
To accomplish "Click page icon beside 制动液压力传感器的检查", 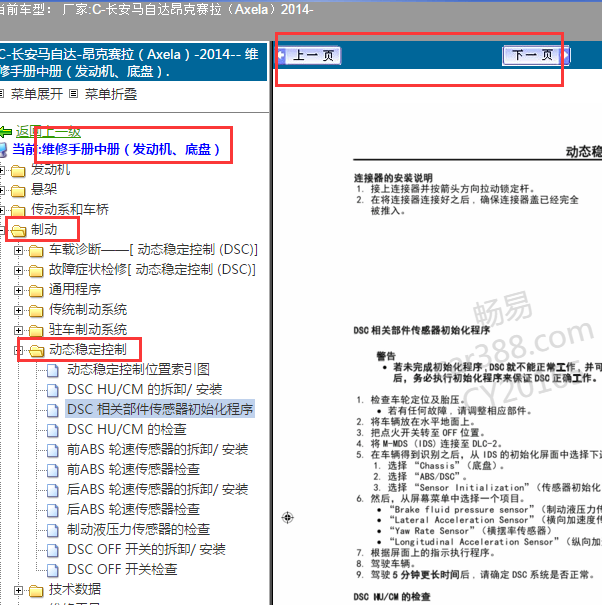I will pyautogui.click(x=52, y=531).
